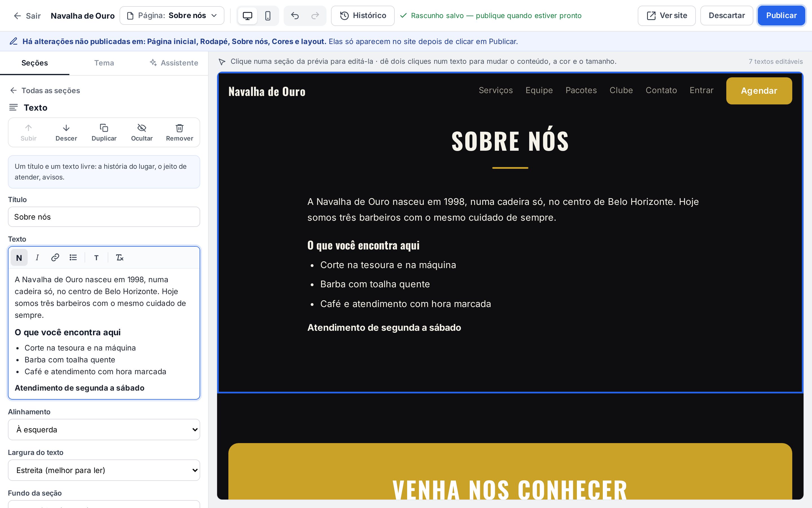Click Descartar to discard changes
The width and height of the screenshot is (812, 508).
click(x=727, y=16)
